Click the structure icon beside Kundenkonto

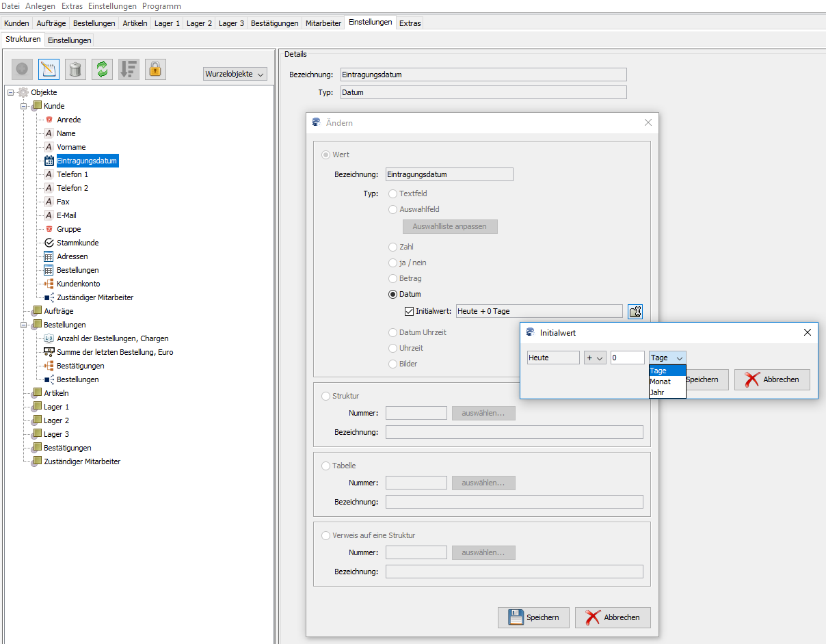[x=49, y=284]
